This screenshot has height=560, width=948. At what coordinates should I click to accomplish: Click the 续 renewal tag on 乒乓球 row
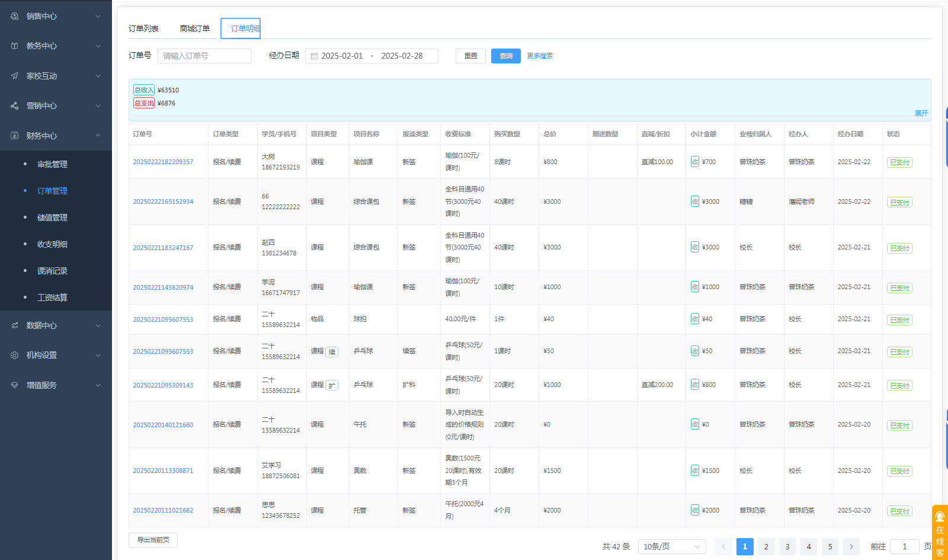332,351
